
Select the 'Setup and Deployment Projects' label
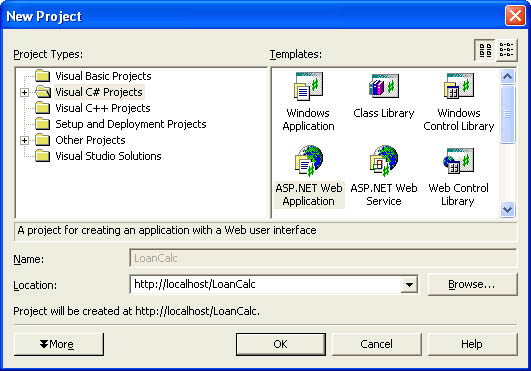click(131, 124)
